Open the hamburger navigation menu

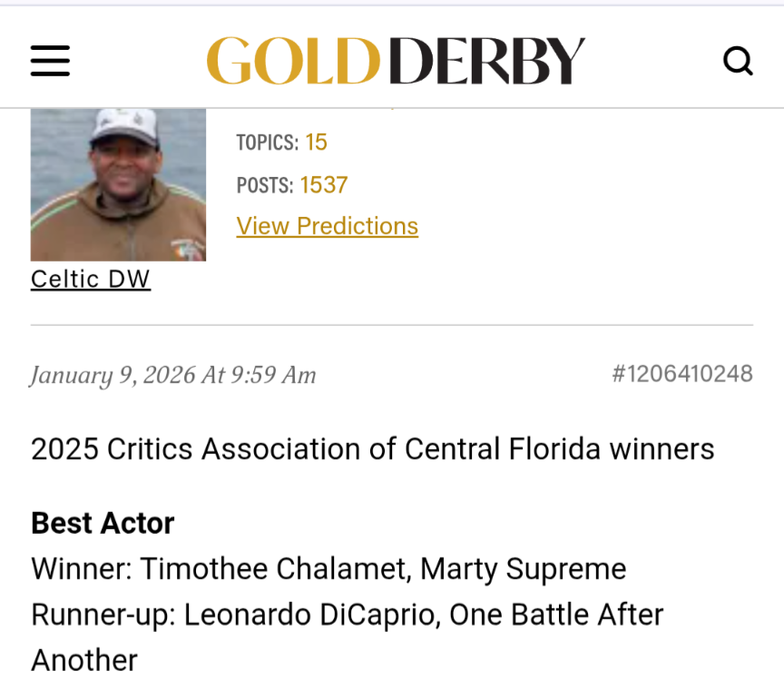[x=50, y=61]
